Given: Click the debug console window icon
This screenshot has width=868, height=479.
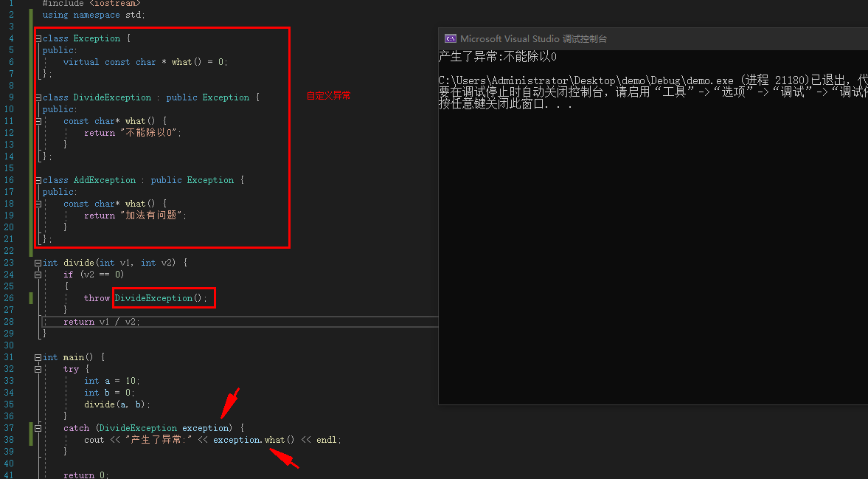Looking at the screenshot, I should tap(450, 39).
